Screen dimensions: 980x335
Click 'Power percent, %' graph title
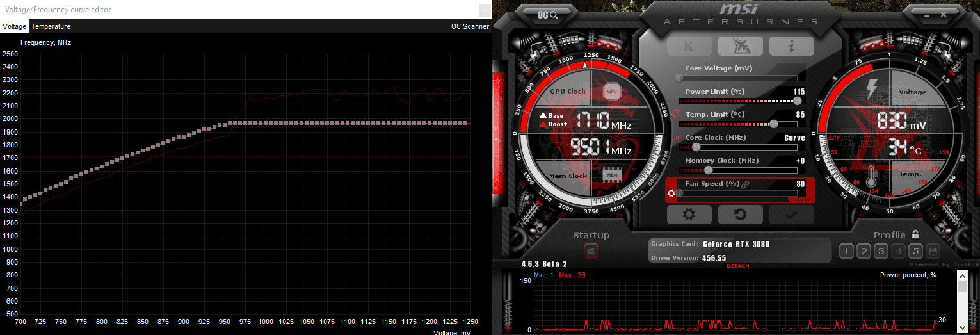[x=908, y=275]
